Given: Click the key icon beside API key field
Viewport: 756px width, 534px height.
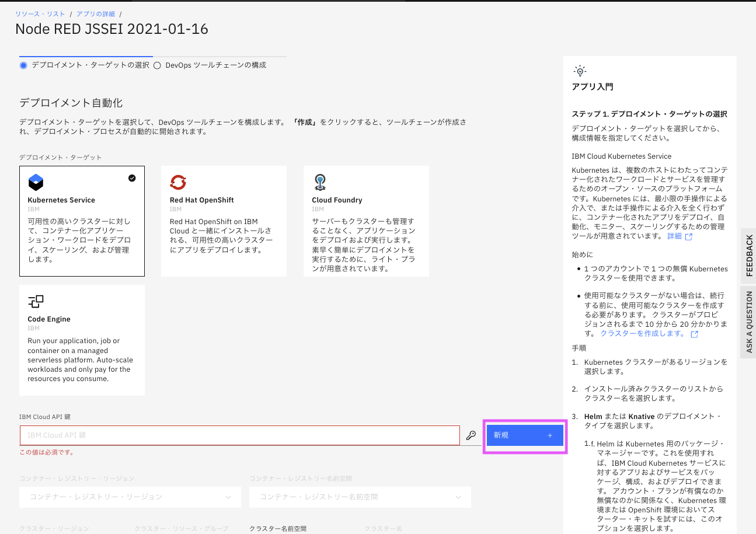Looking at the screenshot, I should [x=471, y=435].
